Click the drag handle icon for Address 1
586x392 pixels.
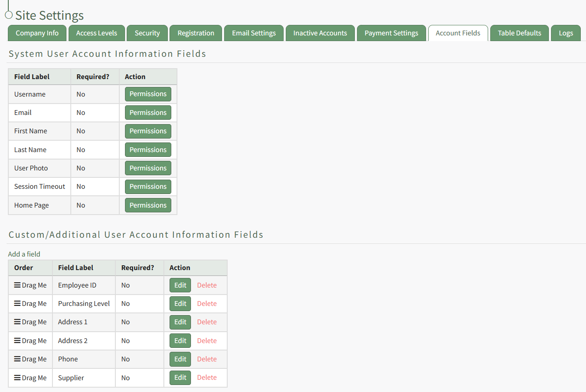[17, 322]
